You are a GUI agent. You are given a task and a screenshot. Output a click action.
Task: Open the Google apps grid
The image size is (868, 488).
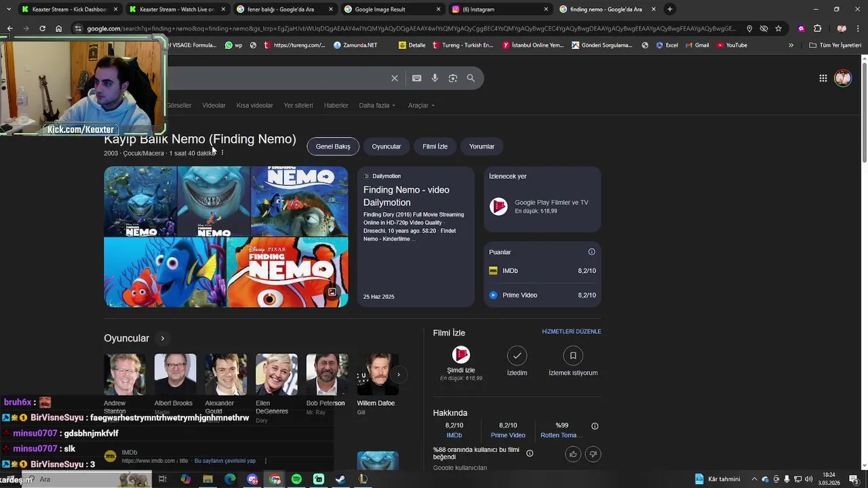pos(823,78)
